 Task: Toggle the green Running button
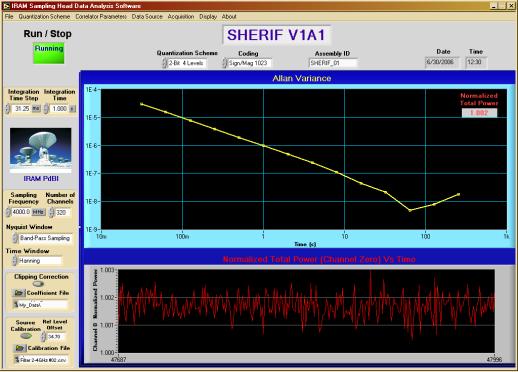pyautogui.click(x=49, y=53)
